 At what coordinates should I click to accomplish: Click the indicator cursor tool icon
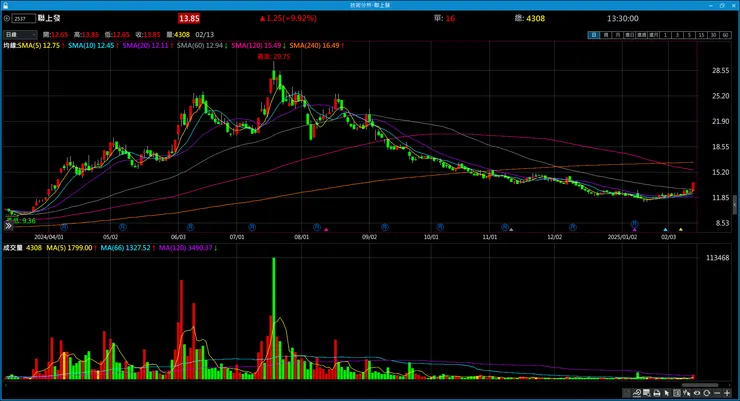tap(687, 393)
